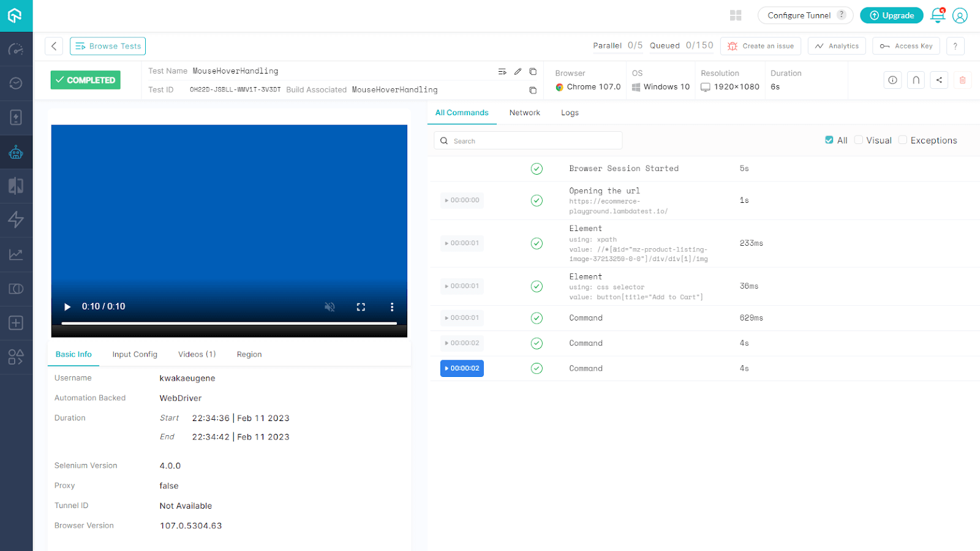Share the test with the share icon

pos(939,80)
